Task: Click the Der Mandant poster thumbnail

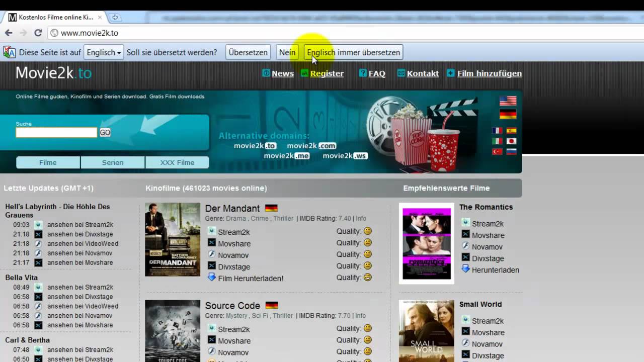Action: coord(173,239)
